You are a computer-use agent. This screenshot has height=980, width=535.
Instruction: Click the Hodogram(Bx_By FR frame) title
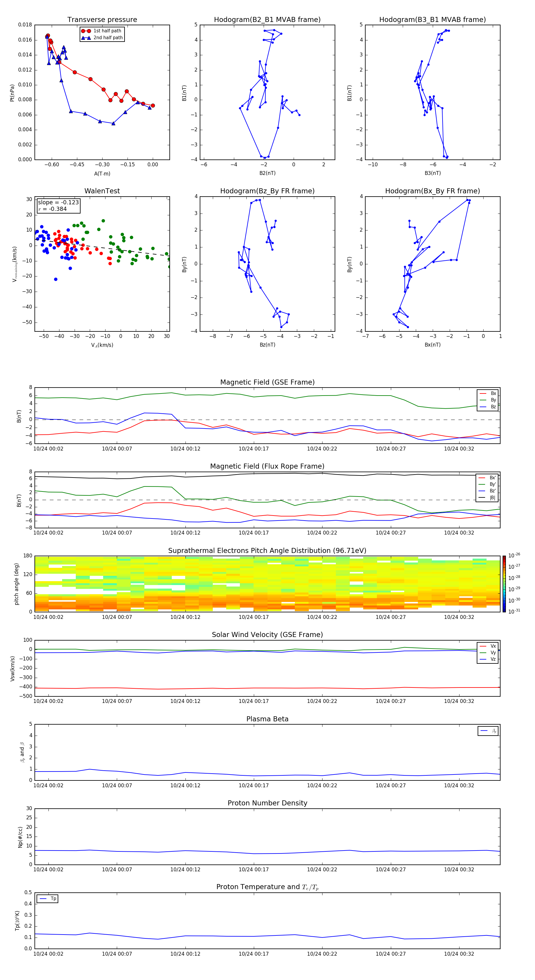[x=432, y=191]
